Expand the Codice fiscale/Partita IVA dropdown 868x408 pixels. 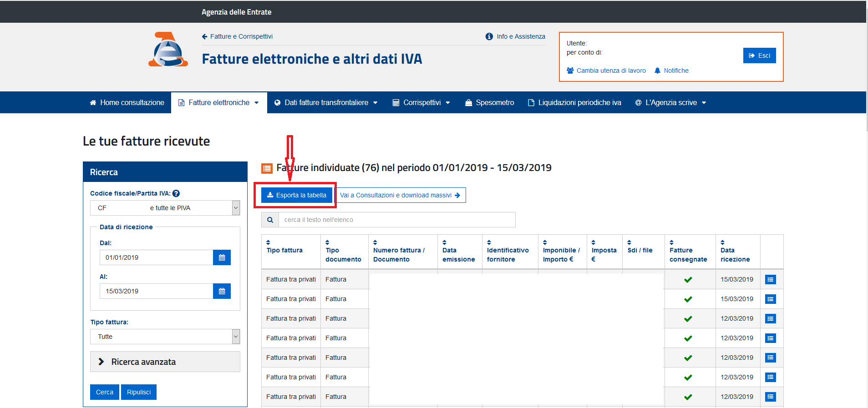pyautogui.click(x=236, y=208)
